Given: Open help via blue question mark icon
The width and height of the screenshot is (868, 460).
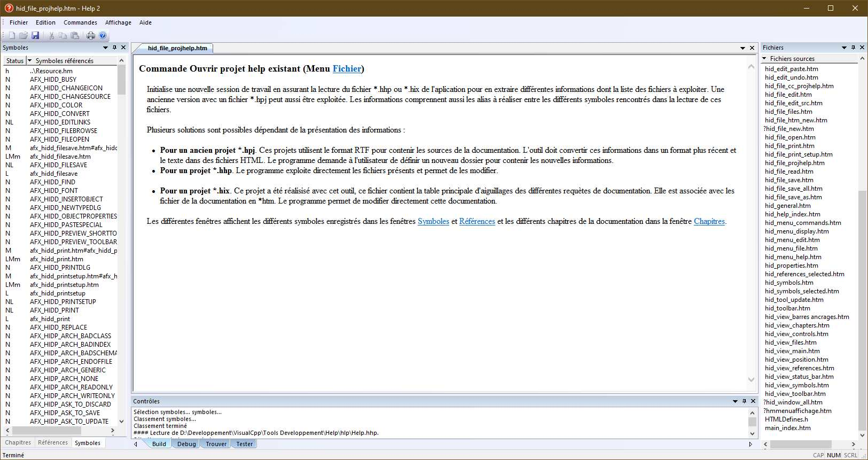Looking at the screenshot, I should point(103,35).
